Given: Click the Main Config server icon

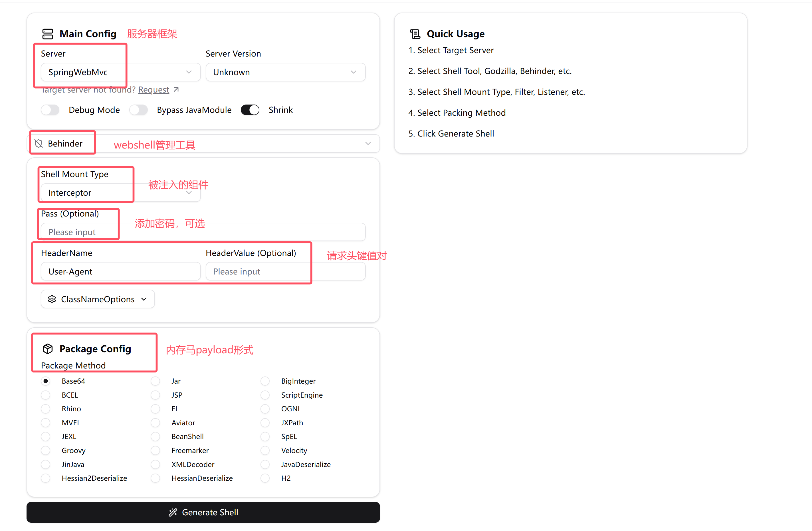Looking at the screenshot, I should click(x=47, y=34).
